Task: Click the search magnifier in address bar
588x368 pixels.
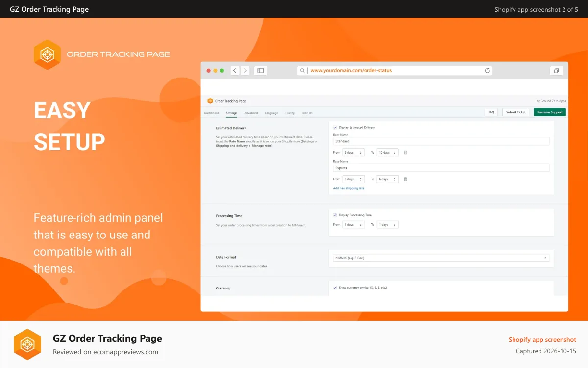Action: pos(303,71)
